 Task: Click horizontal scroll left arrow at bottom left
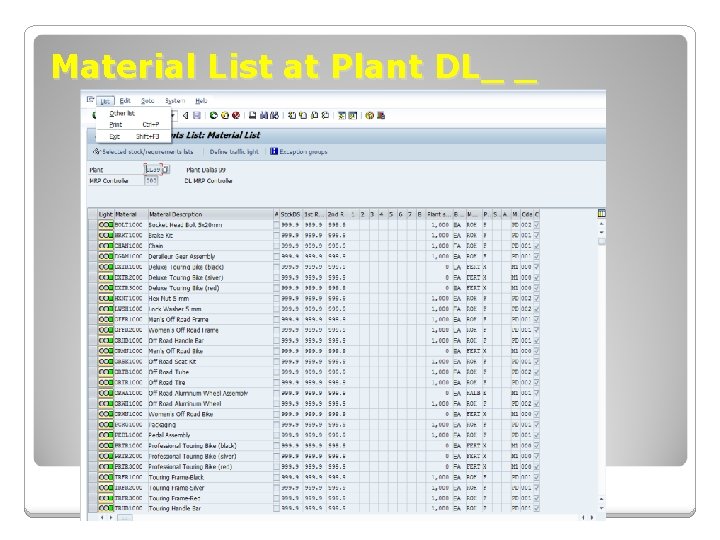coord(102,518)
